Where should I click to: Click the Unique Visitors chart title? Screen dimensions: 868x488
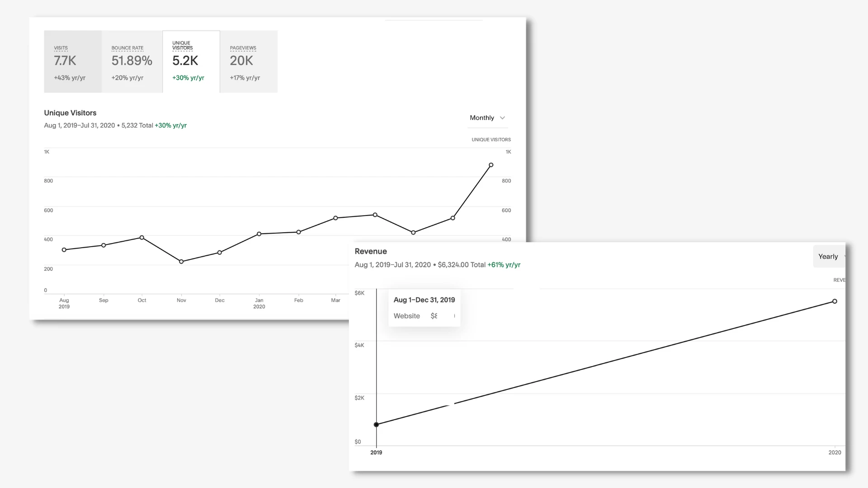point(70,113)
